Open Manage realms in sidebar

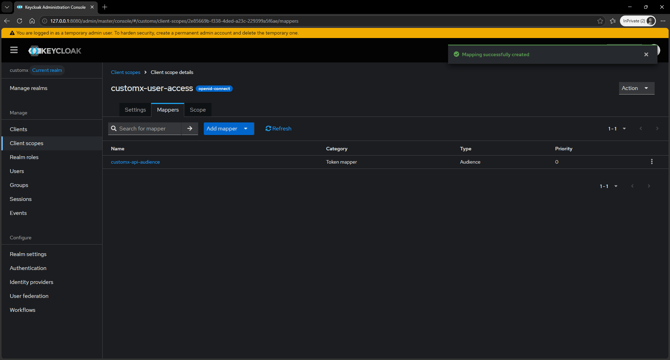tap(29, 88)
